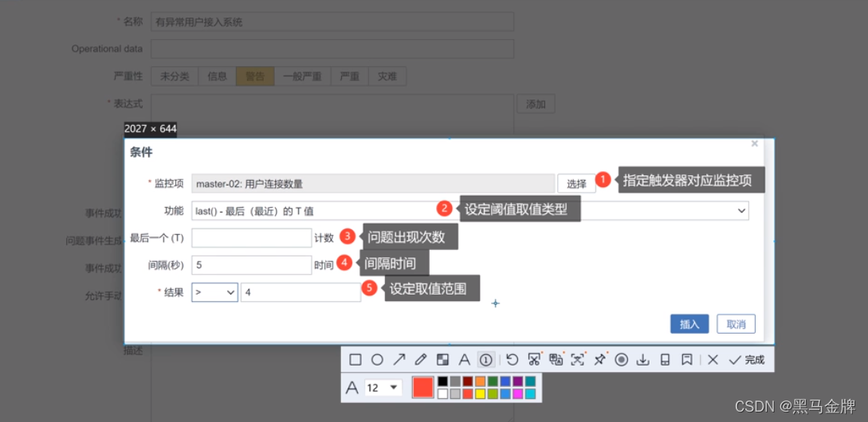Pick the magenta color swatch
Screen dimensions: 868x422
(517, 394)
